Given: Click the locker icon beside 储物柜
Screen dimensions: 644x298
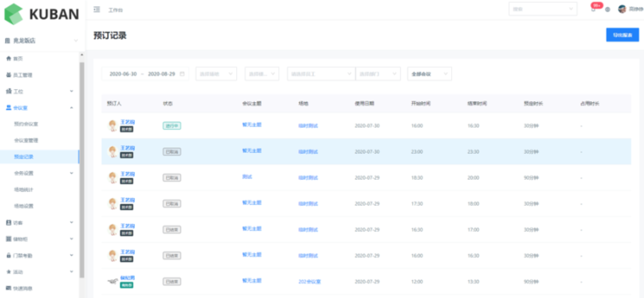Looking at the screenshot, I should (8, 239).
